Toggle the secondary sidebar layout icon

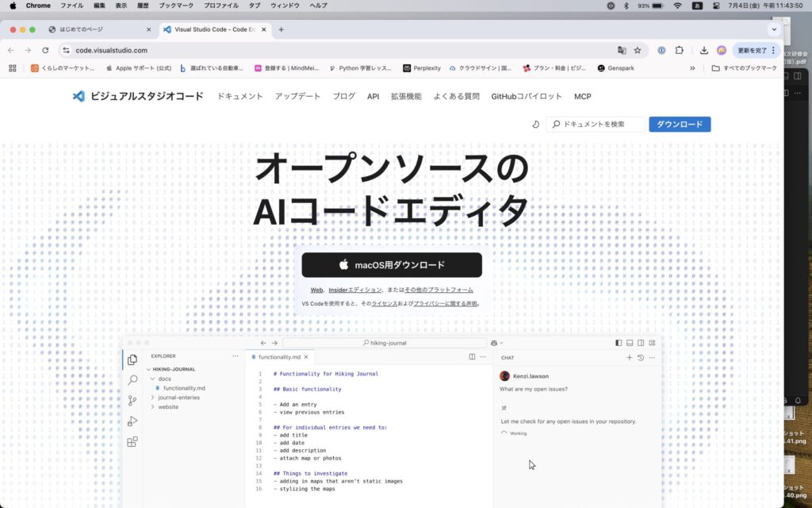point(641,343)
